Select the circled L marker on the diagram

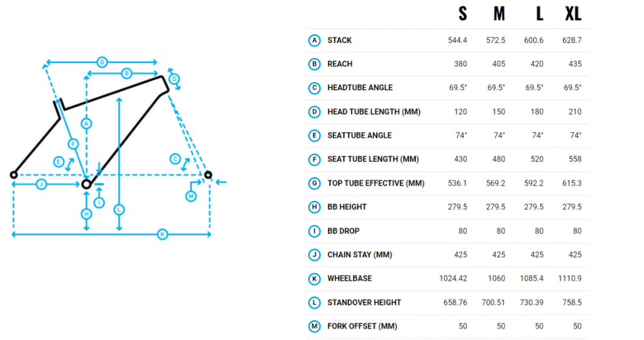coord(120,209)
